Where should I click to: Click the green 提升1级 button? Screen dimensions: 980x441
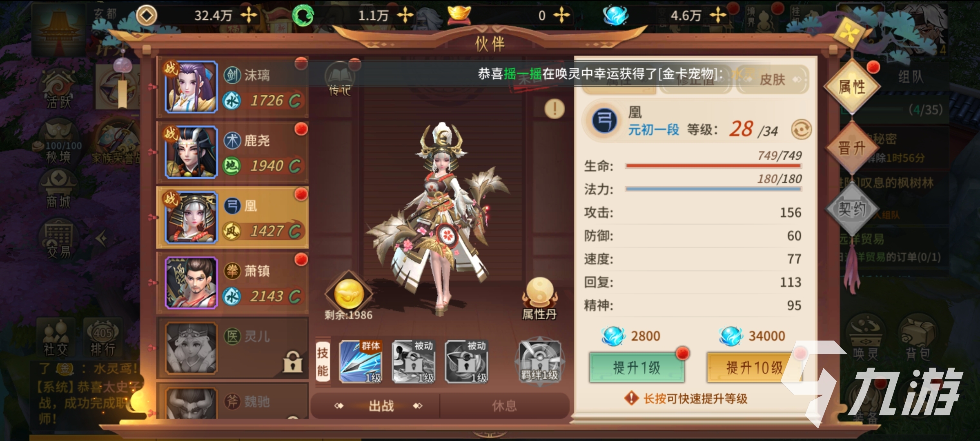637,367
